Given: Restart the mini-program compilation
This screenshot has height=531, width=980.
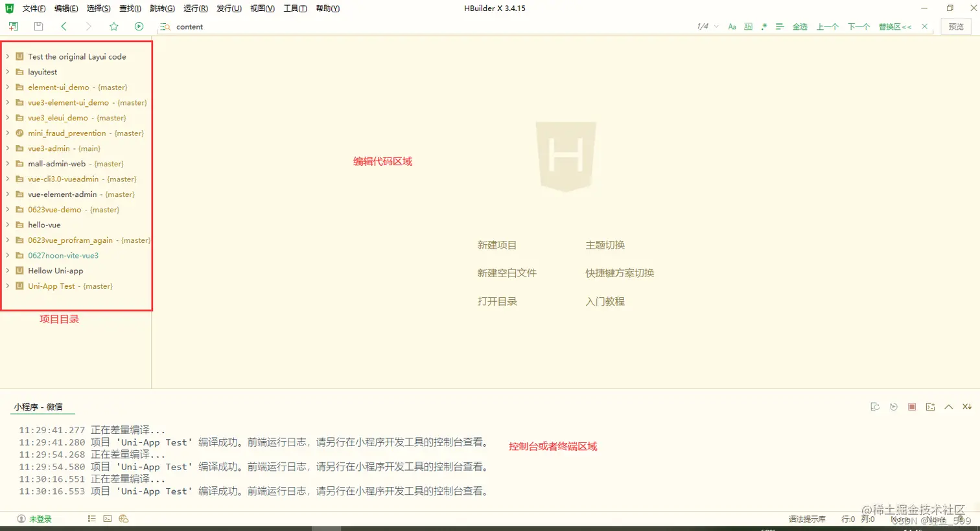Looking at the screenshot, I should coord(893,406).
